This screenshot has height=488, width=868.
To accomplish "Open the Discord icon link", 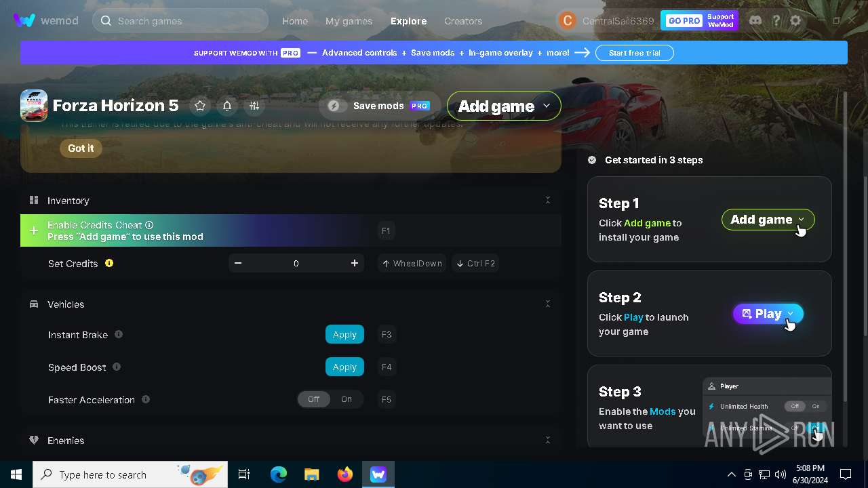I will [755, 20].
